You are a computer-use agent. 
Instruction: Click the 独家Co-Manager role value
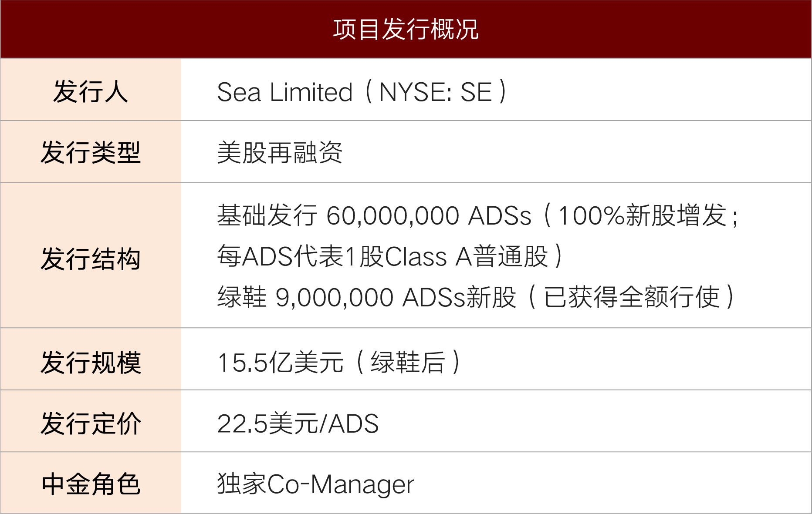[x=316, y=484]
